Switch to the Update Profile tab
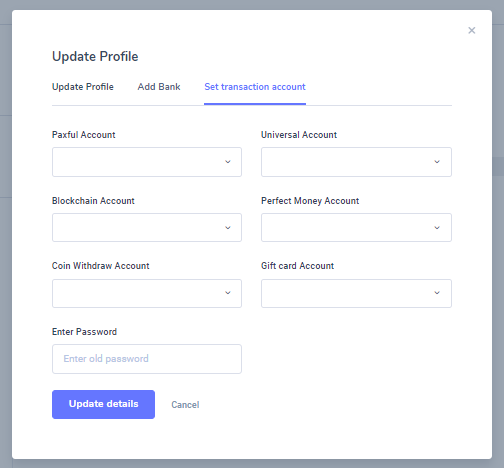Screen dimensions: 504x468 [x=83, y=87]
